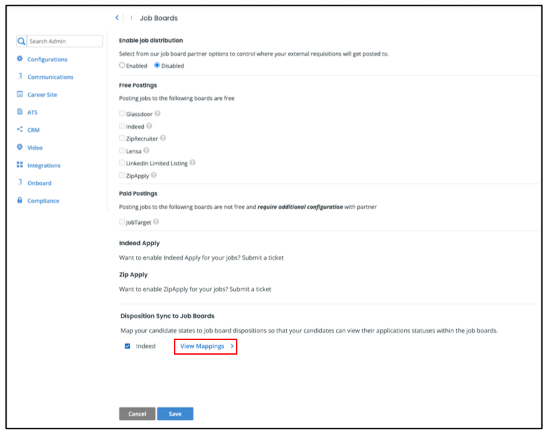Click the search magnifier icon in admin sidebar
The width and height of the screenshot is (548, 434).
pyautogui.click(x=21, y=41)
